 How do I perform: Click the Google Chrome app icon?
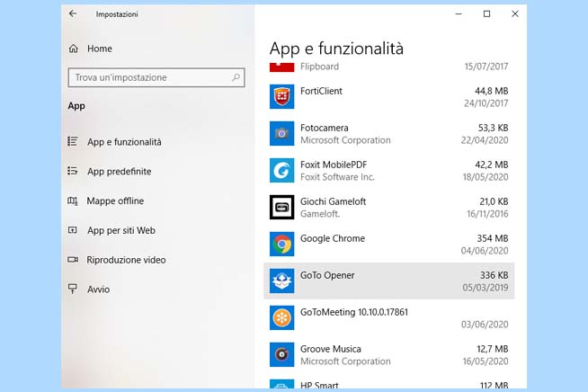(282, 244)
